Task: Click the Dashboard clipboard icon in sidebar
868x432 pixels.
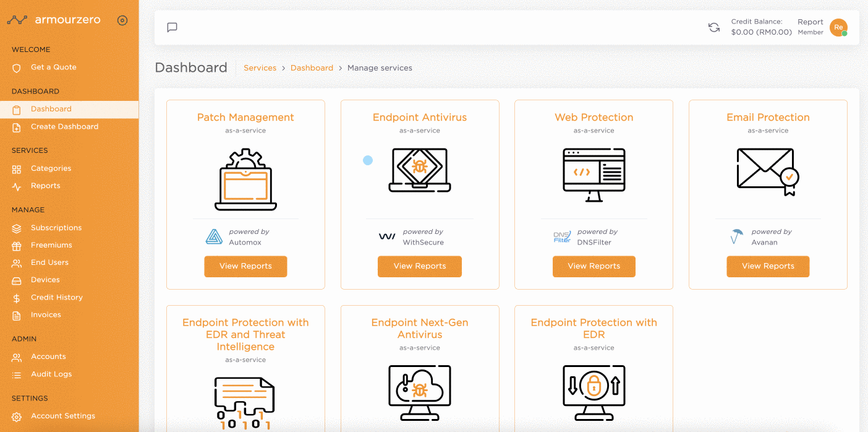Action: coord(17,110)
